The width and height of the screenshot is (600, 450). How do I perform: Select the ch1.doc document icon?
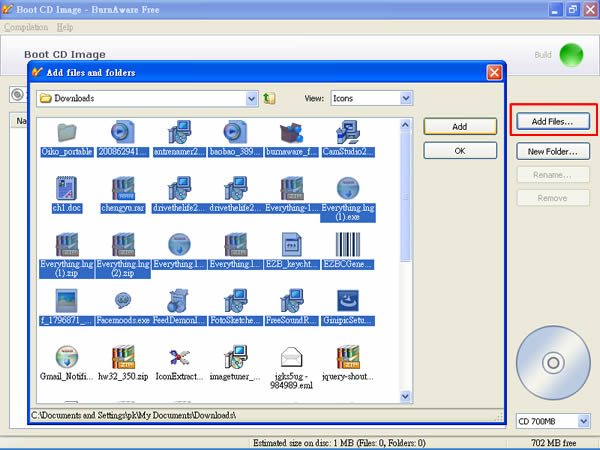click(67, 188)
